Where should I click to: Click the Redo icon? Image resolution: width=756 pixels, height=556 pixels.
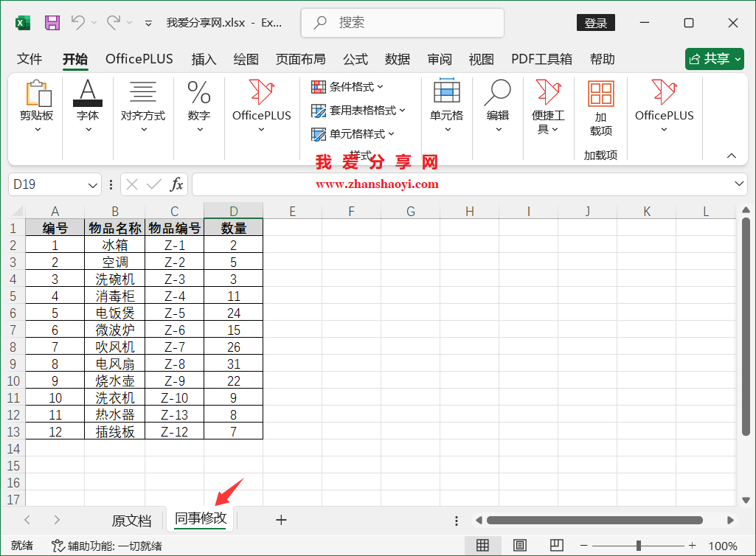[x=112, y=22]
